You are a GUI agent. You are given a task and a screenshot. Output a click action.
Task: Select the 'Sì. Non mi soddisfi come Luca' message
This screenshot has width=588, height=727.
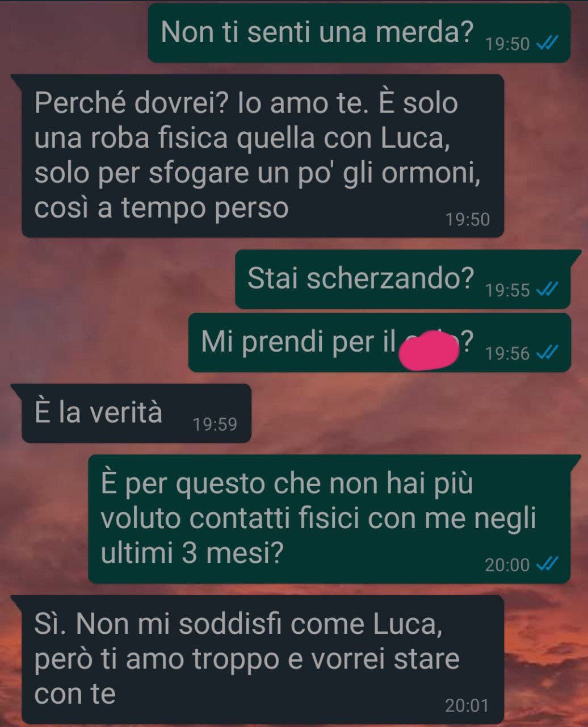pyautogui.click(x=262, y=659)
